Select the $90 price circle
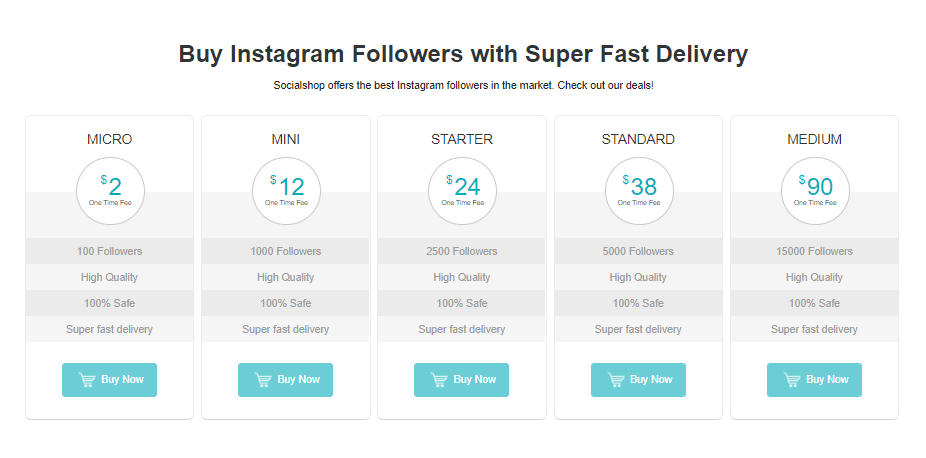The width and height of the screenshot is (926, 458). (815, 191)
